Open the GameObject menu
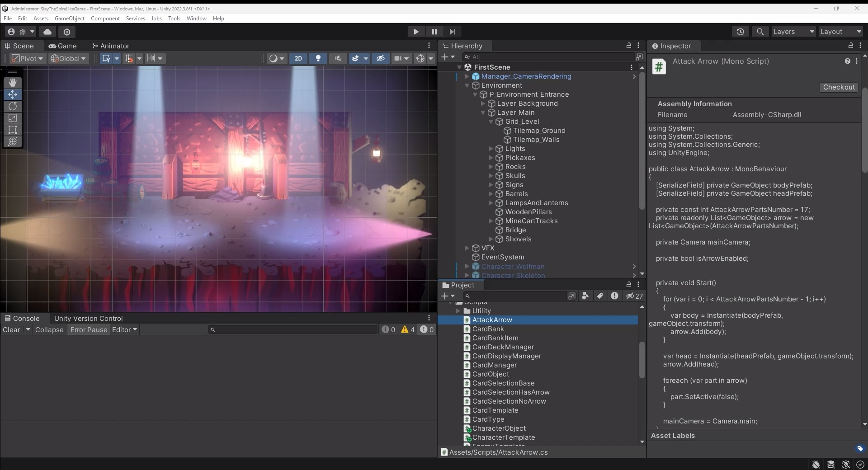The height and width of the screenshot is (470, 868). tap(70, 18)
